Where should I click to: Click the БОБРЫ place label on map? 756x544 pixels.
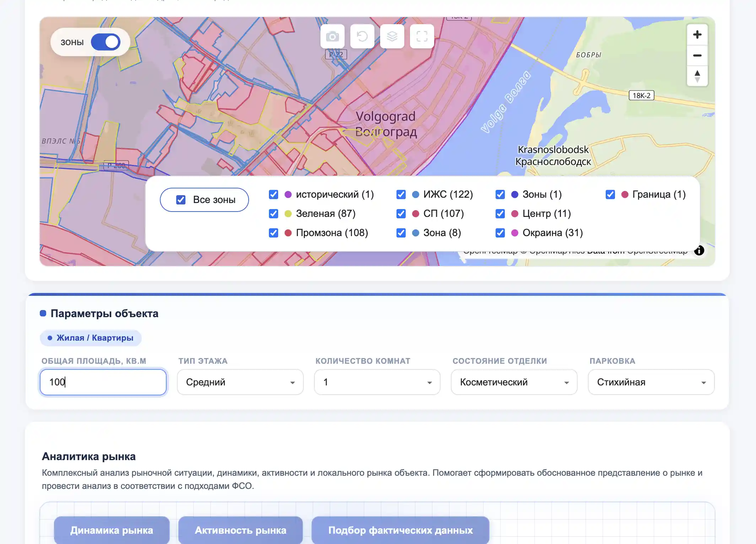pyautogui.click(x=589, y=55)
